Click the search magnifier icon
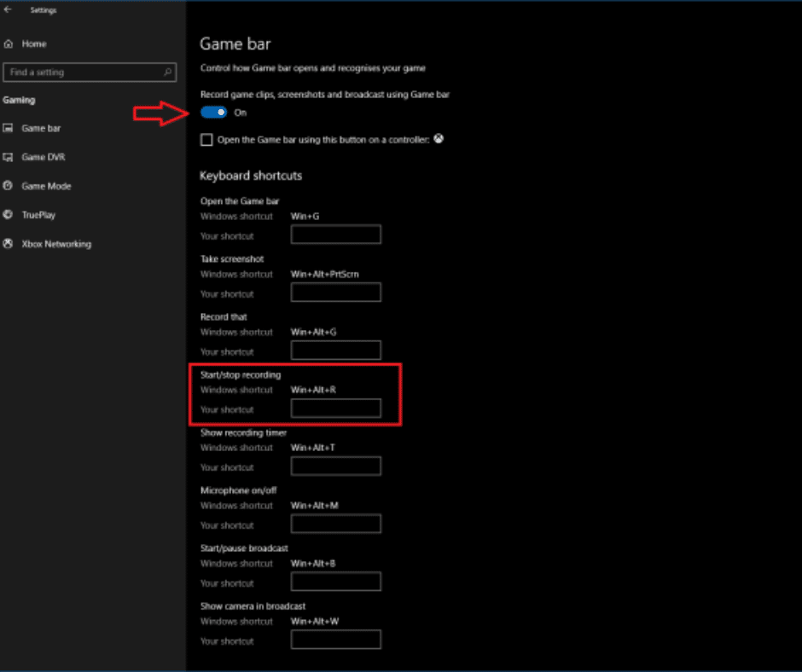802x672 pixels. point(168,72)
